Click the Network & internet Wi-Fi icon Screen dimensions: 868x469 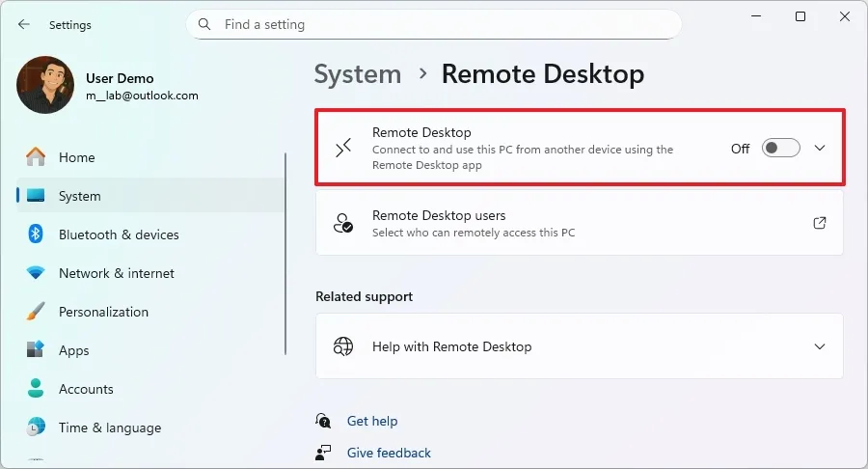(x=36, y=273)
